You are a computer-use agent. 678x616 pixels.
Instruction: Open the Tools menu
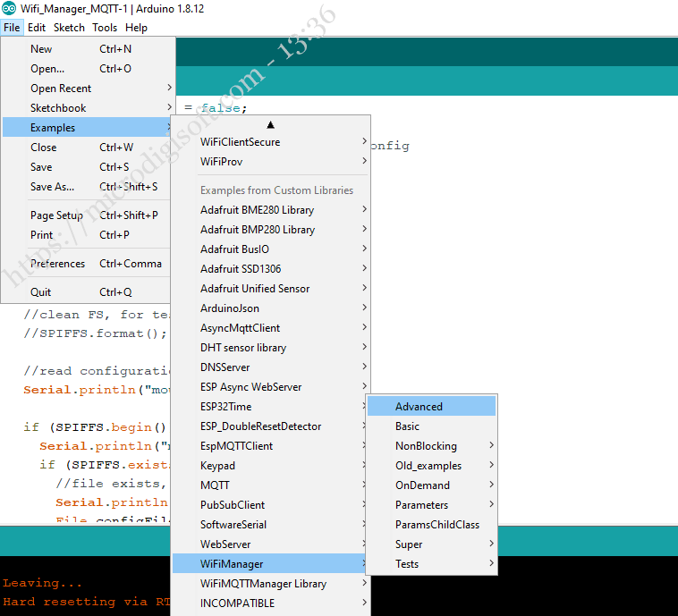click(105, 28)
